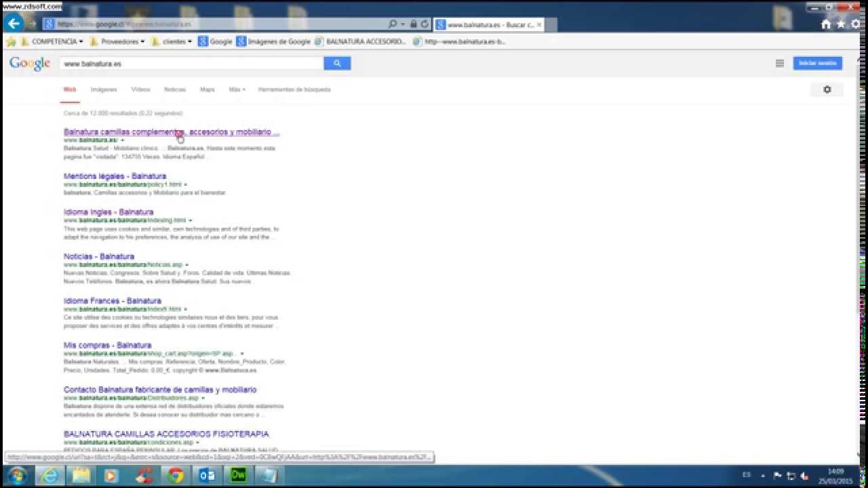Open the Mentions légales - Balnatura result
The width and height of the screenshot is (868, 488).
click(115, 176)
